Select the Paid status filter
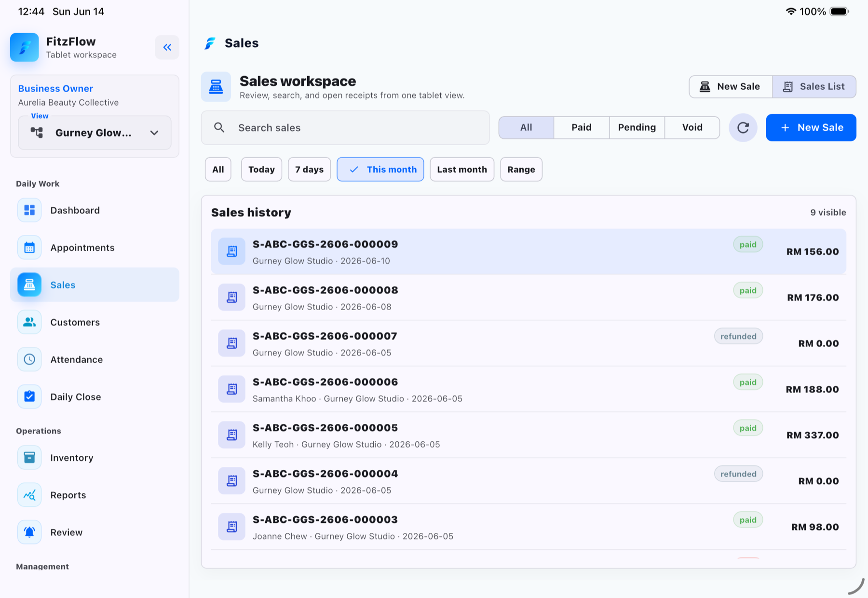 point(582,127)
